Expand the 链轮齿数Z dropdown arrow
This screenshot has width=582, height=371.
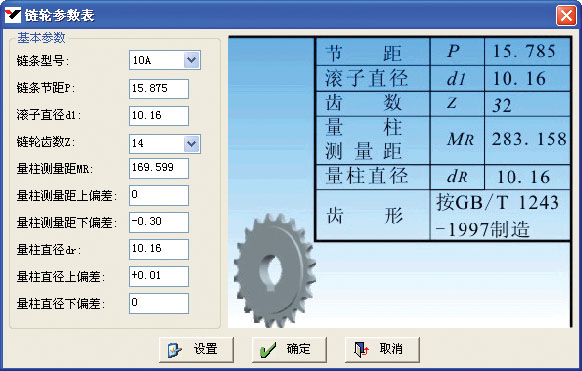click(x=192, y=144)
